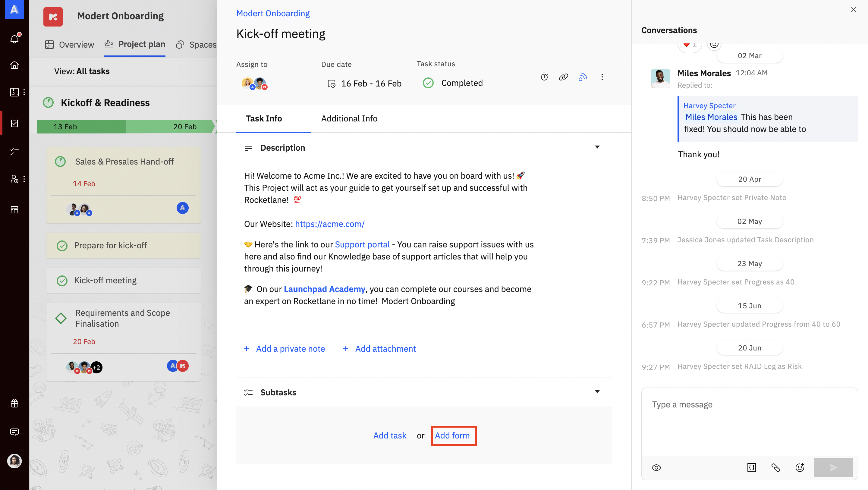Click attachment paperclip in message box

tap(776, 467)
